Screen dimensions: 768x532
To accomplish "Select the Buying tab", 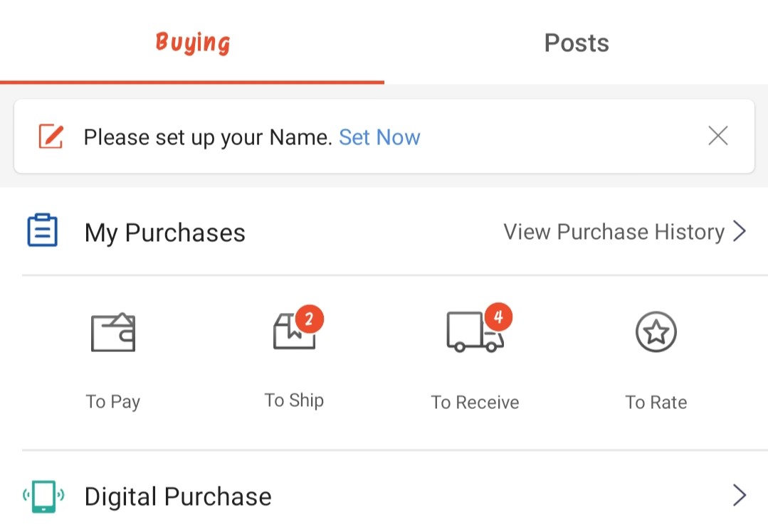I will [192, 43].
